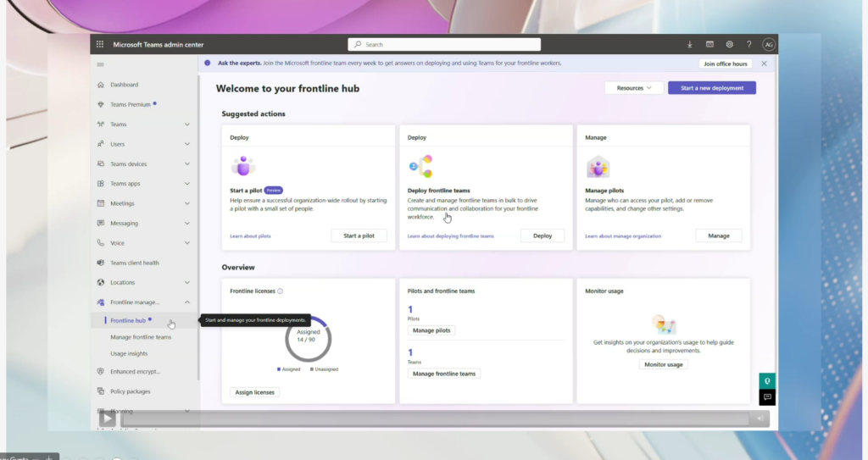Dismiss the Ask the experts banner

(x=764, y=64)
